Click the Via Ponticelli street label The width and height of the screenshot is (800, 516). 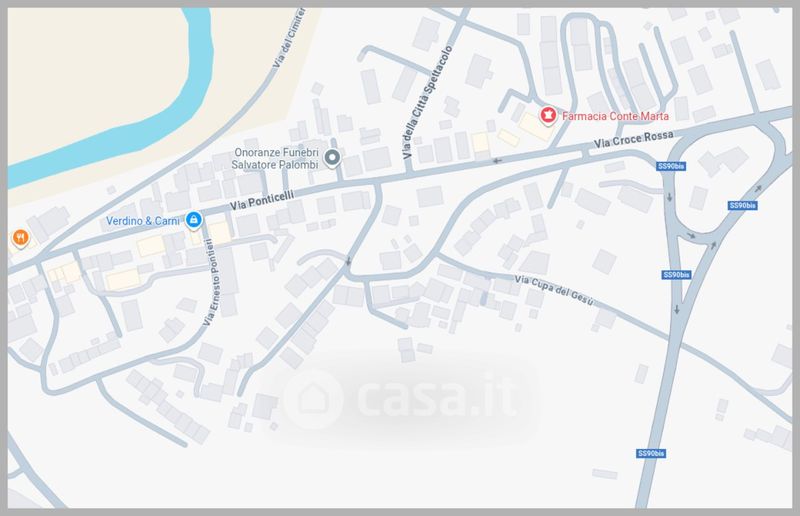[x=262, y=200]
